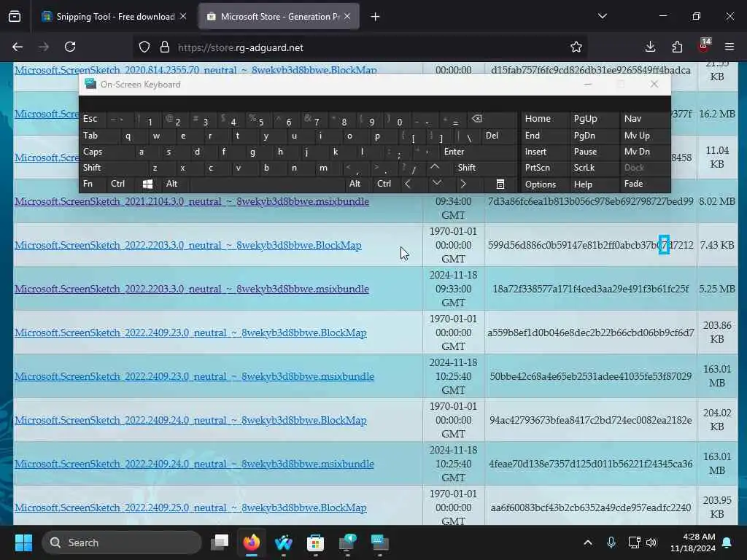Viewport: 747px width, 560px height.
Task: Click the Del key on the On-Screen Keyboard
Action: pos(492,136)
